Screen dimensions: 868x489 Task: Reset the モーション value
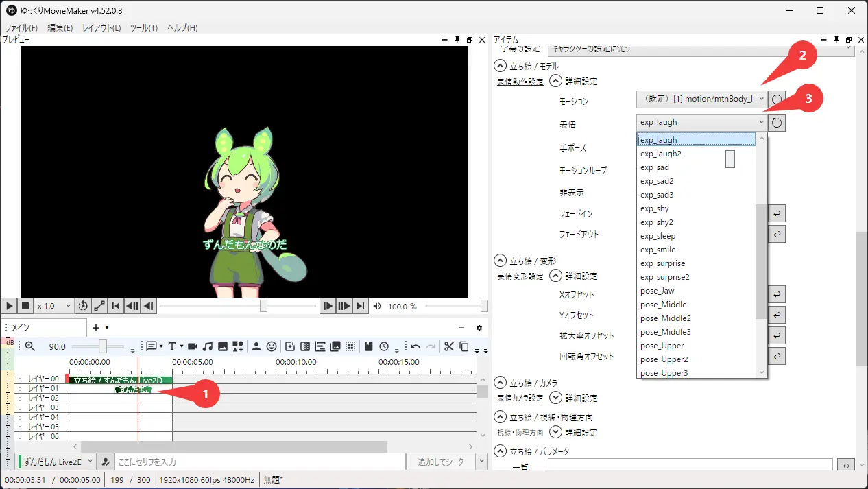pyautogui.click(x=776, y=99)
